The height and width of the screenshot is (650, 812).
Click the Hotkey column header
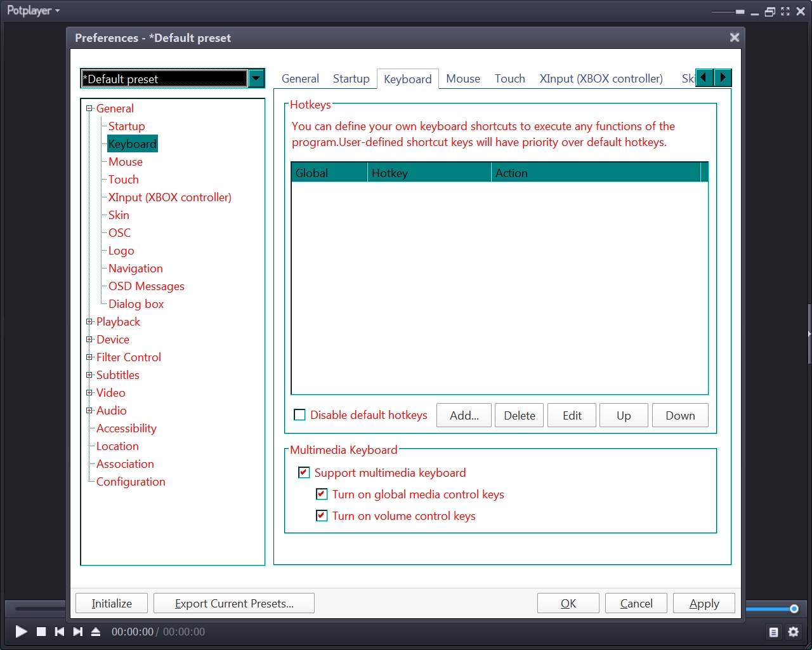tap(429, 173)
